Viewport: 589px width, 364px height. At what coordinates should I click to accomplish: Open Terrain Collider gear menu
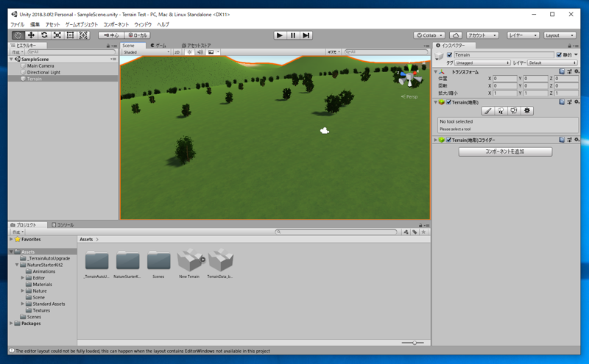(x=576, y=140)
